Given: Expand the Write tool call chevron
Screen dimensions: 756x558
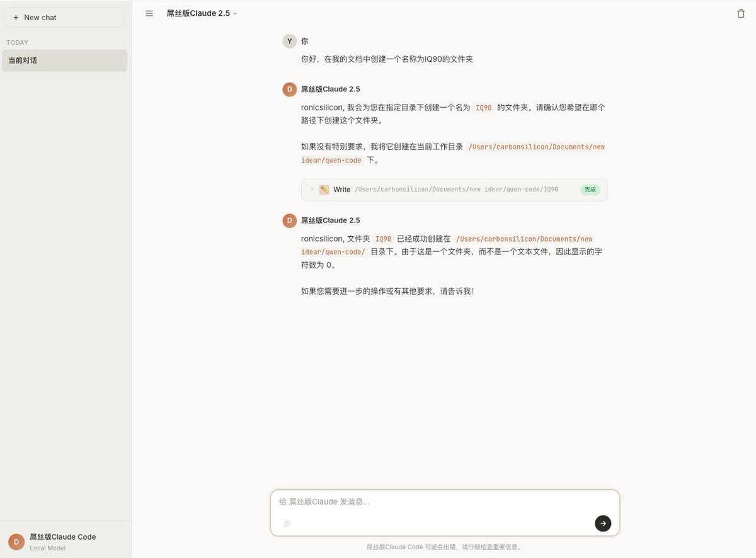Looking at the screenshot, I should coord(311,189).
